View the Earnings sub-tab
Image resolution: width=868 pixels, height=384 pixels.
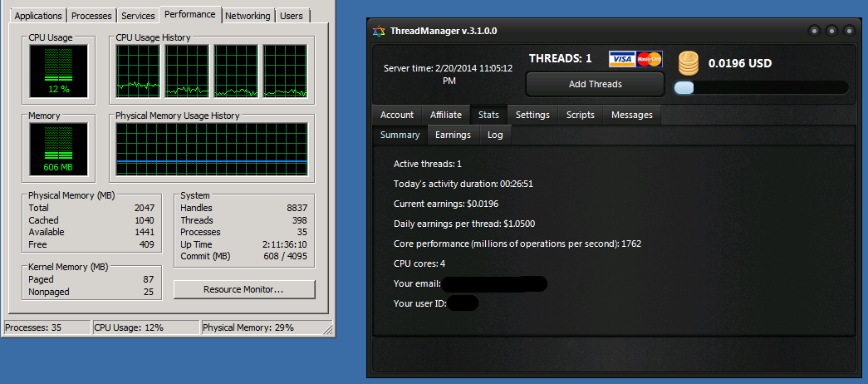[x=453, y=135]
